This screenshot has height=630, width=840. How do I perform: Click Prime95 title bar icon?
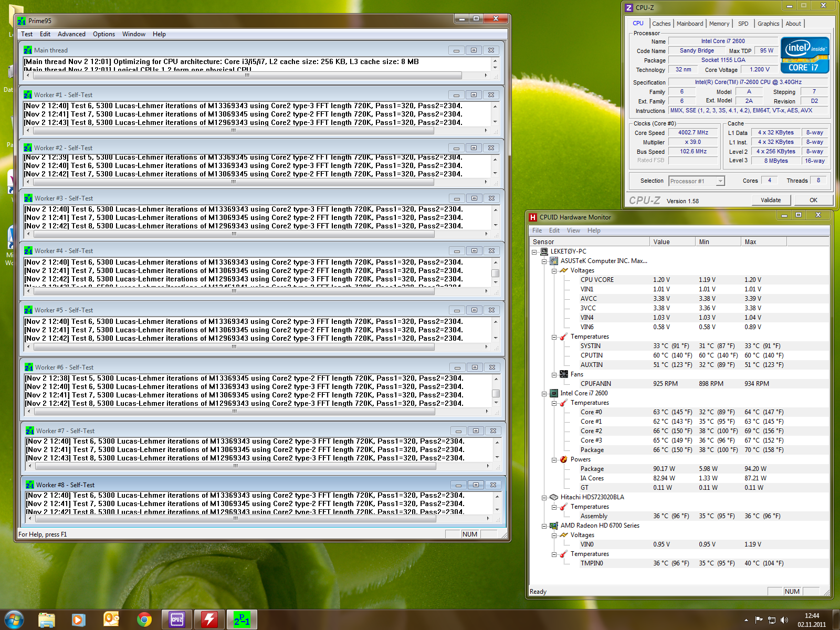[22, 21]
